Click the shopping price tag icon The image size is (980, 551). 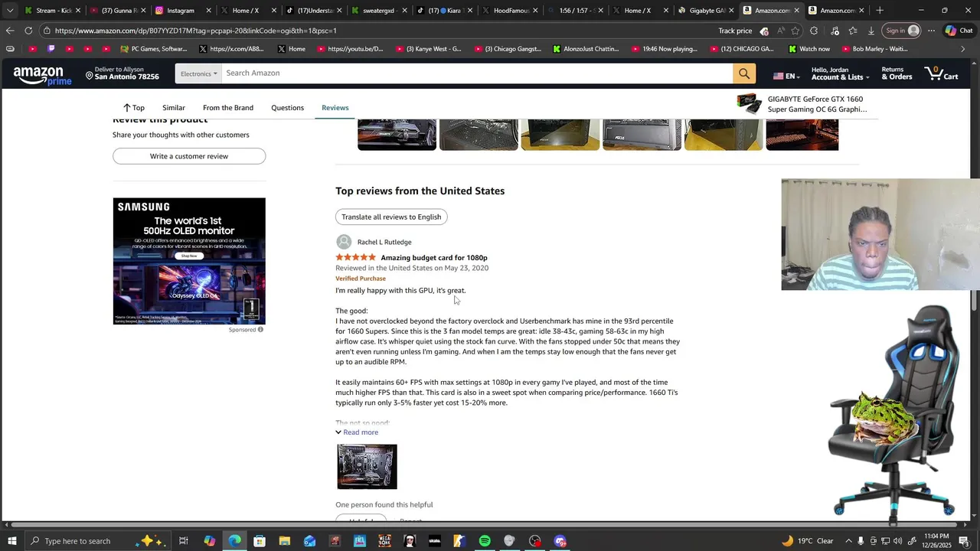click(x=763, y=31)
